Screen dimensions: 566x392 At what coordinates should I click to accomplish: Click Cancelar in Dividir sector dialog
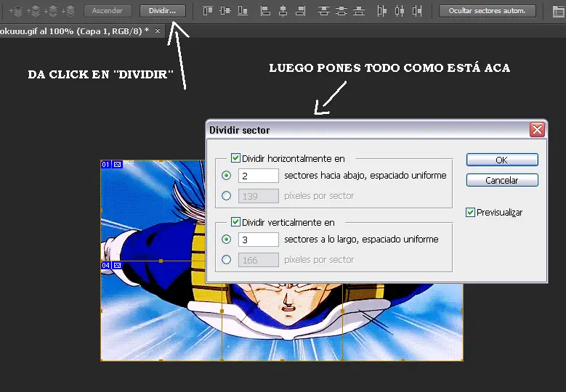point(502,180)
